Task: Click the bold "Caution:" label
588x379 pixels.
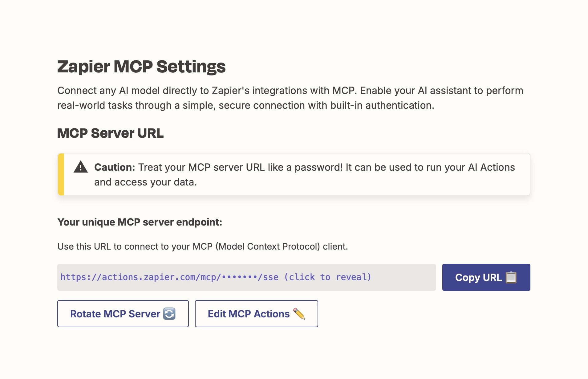Action: [115, 167]
